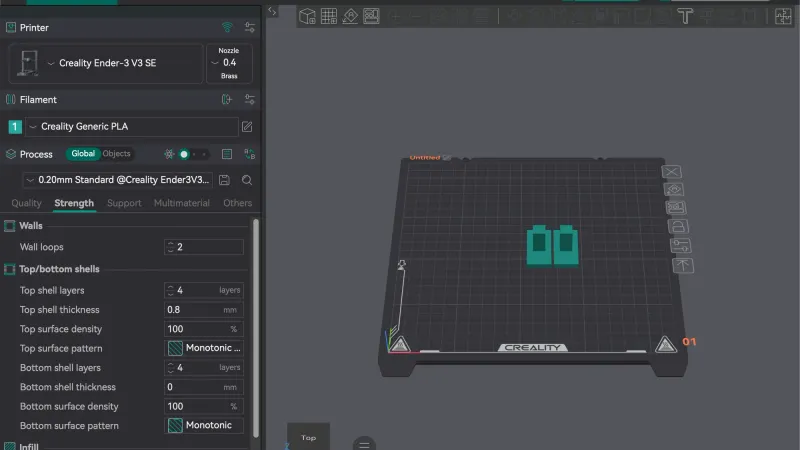Viewport: 800px width, 450px height.
Task: Open Bottom surface pattern dropdown
Action: [204, 426]
